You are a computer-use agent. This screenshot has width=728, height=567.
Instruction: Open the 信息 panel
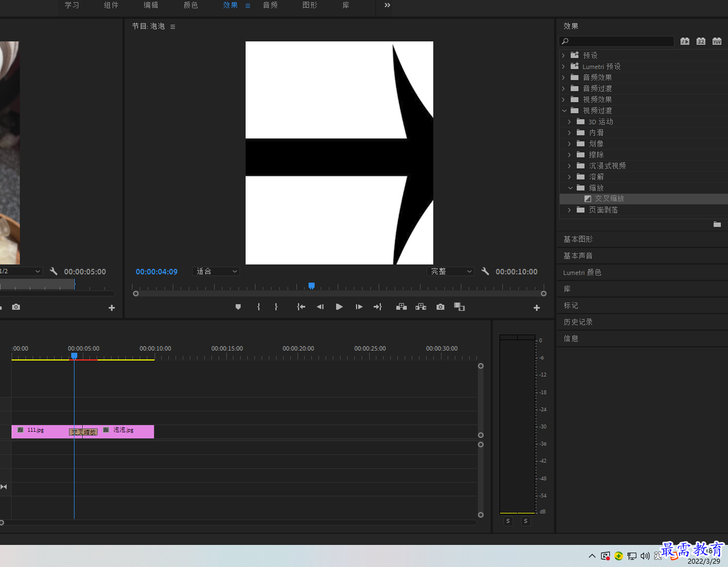coord(571,338)
